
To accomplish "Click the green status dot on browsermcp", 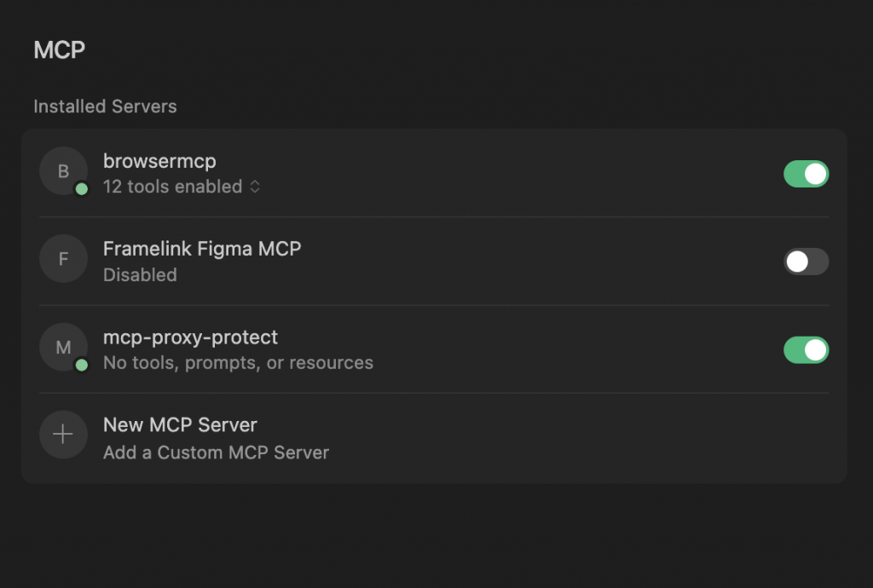I will tap(82, 189).
